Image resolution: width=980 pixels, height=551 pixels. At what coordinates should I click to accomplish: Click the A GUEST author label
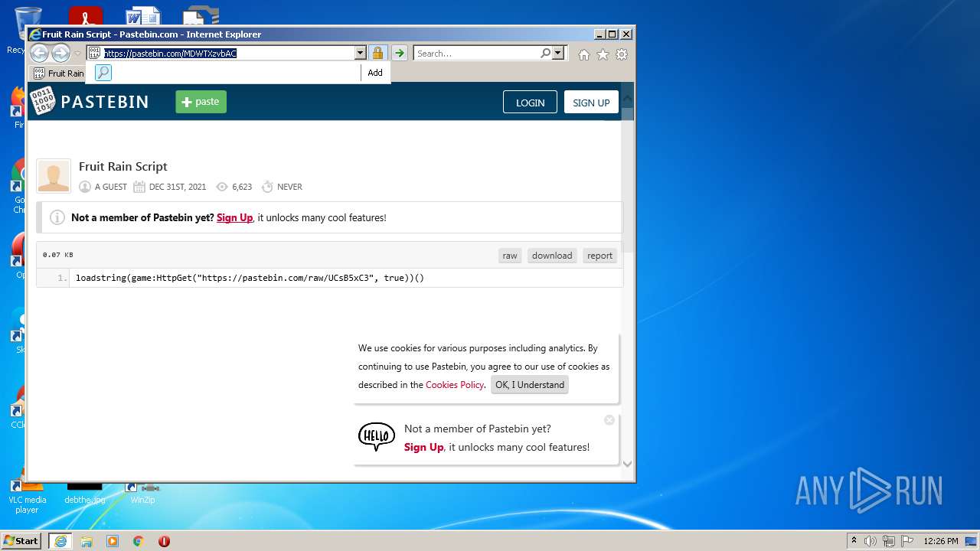(x=111, y=187)
